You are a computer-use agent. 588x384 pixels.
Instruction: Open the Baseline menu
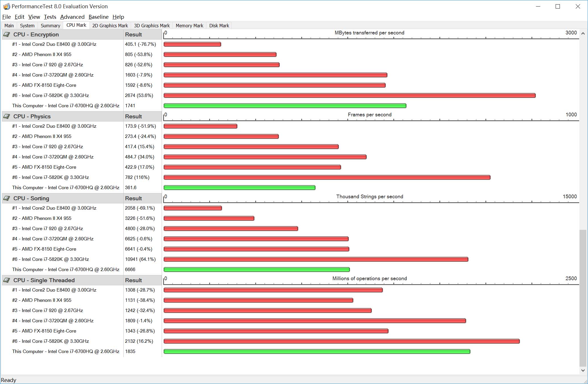point(98,17)
